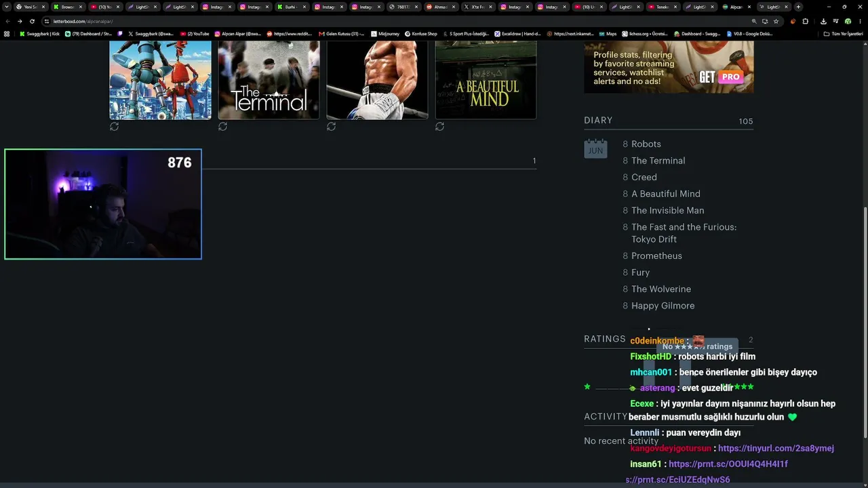Open the browser downloads icon
Screen dimensions: 868x488
pos(823,21)
